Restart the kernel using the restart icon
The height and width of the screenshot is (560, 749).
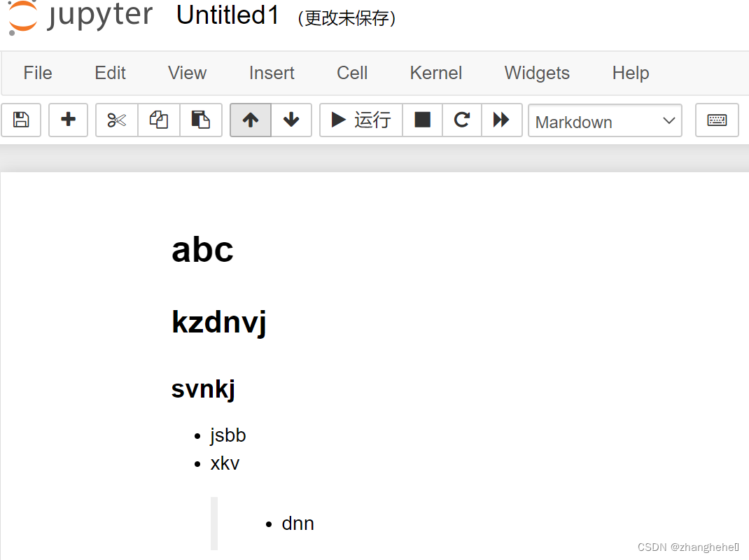point(461,120)
